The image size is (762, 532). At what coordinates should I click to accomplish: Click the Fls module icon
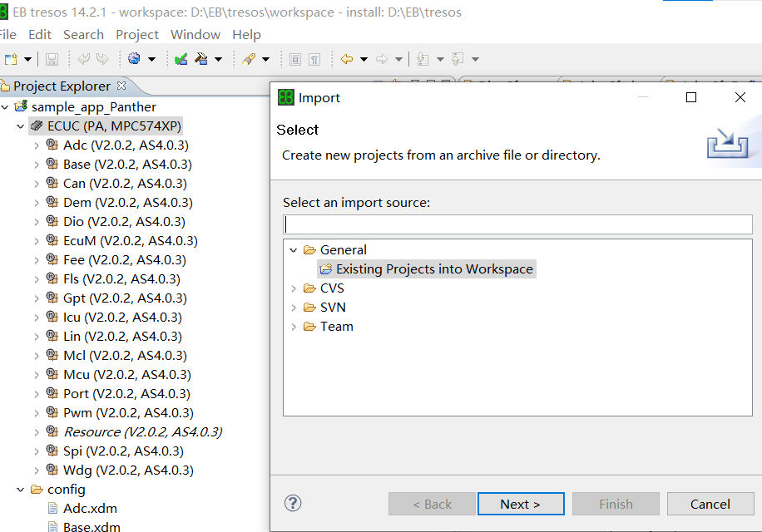pos(52,278)
